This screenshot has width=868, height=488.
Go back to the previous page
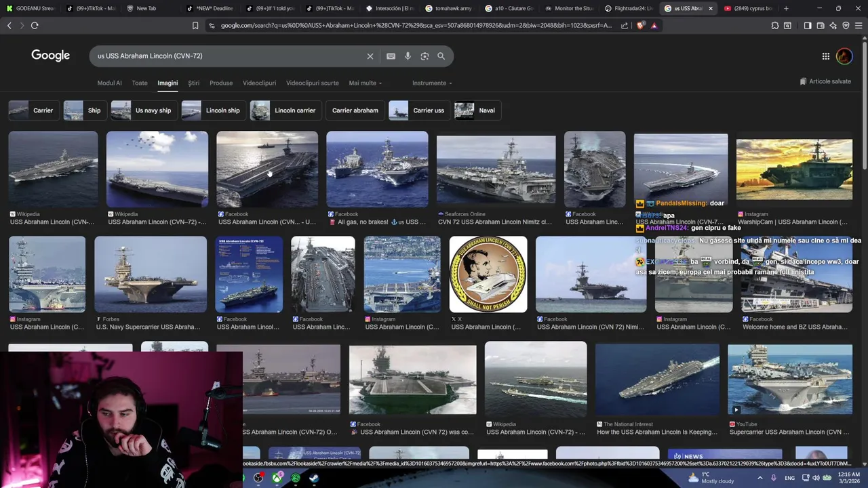[9, 25]
